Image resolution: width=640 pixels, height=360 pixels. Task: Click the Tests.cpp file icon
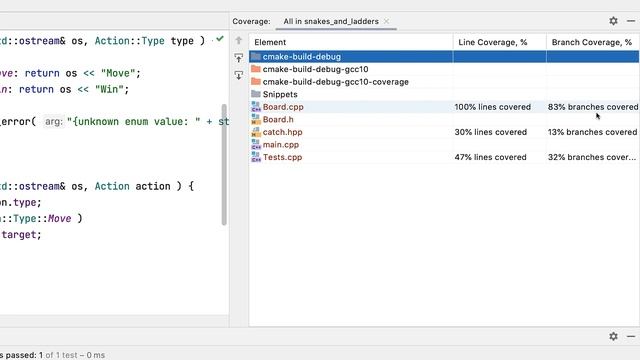click(256, 157)
